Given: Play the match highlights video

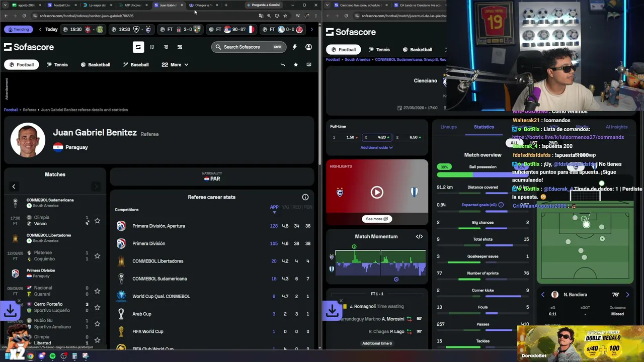Looking at the screenshot, I should pos(377,192).
